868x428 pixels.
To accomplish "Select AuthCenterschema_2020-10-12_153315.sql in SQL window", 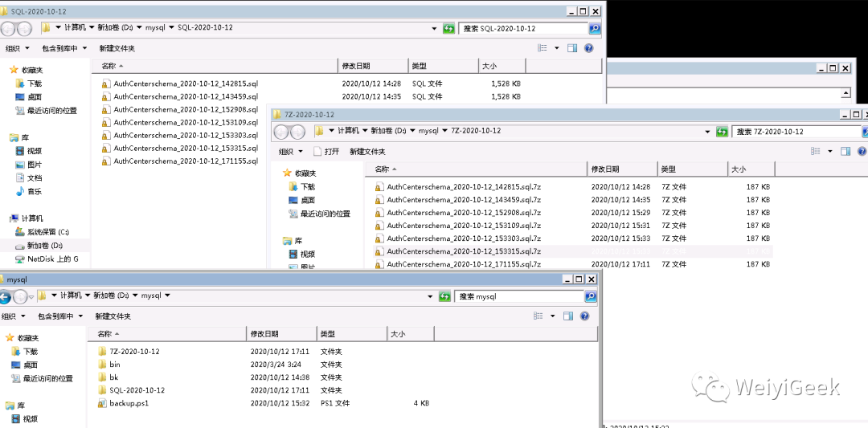I will 180,149.
